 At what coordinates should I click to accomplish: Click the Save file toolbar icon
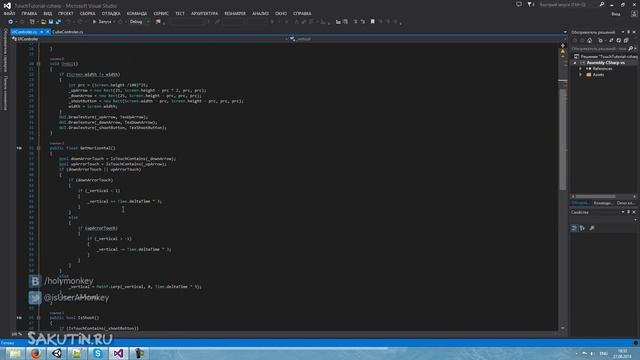pyautogui.click(x=51, y=22)
